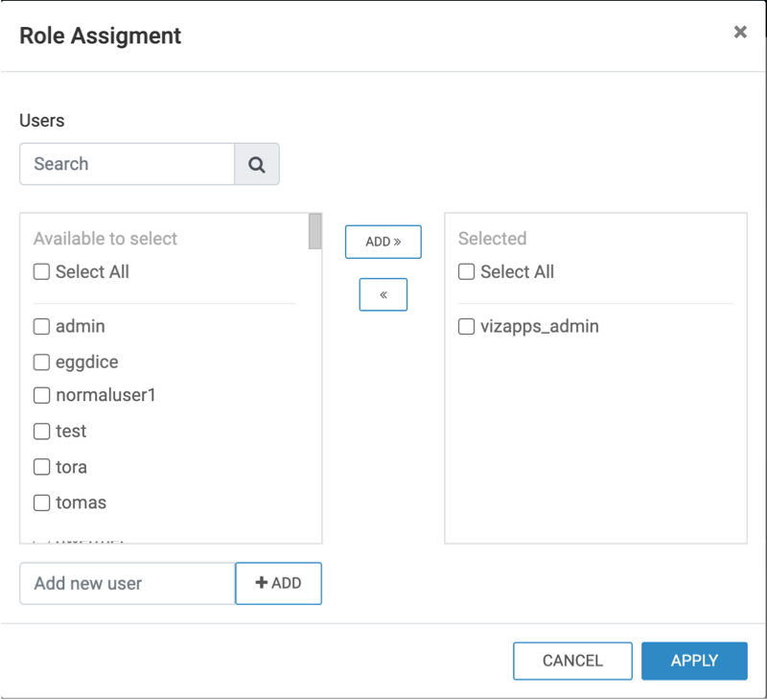767x700 pixels.
Task: Tick the eggdice user checkbox
Action: coord(41,362)
